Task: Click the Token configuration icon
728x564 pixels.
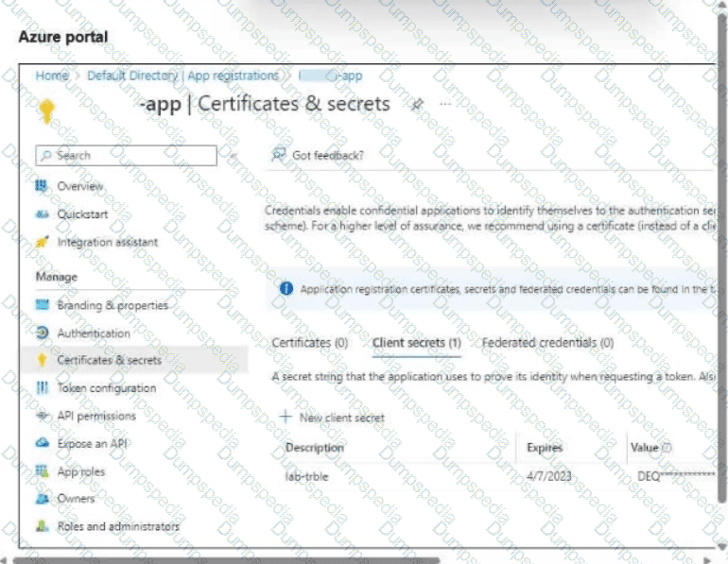Action: tap(42, 387)
